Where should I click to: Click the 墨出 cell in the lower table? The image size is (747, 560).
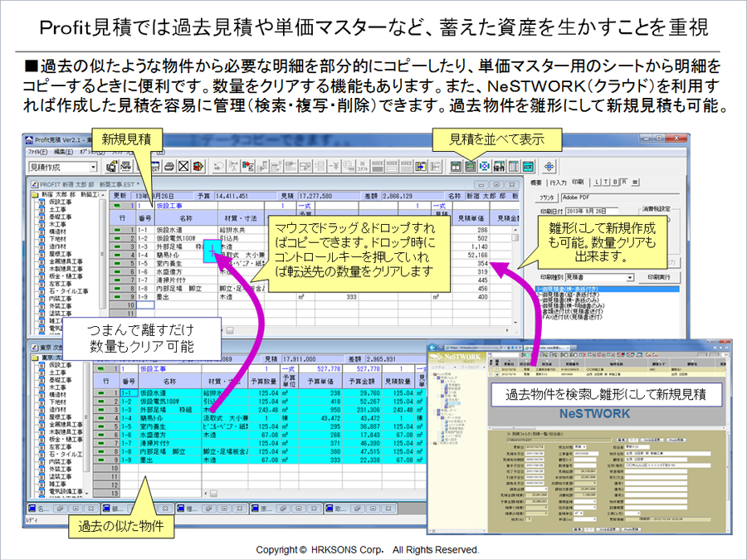click(x=170, y=460)
